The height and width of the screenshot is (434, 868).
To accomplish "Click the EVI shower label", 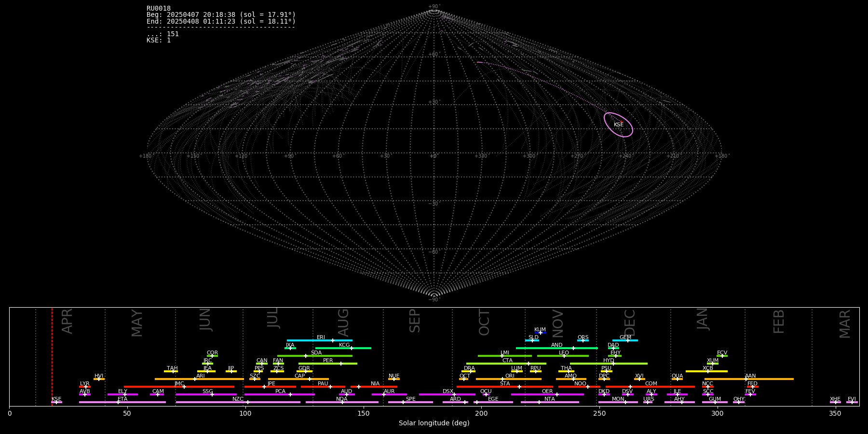I will (x=852, y=399).
